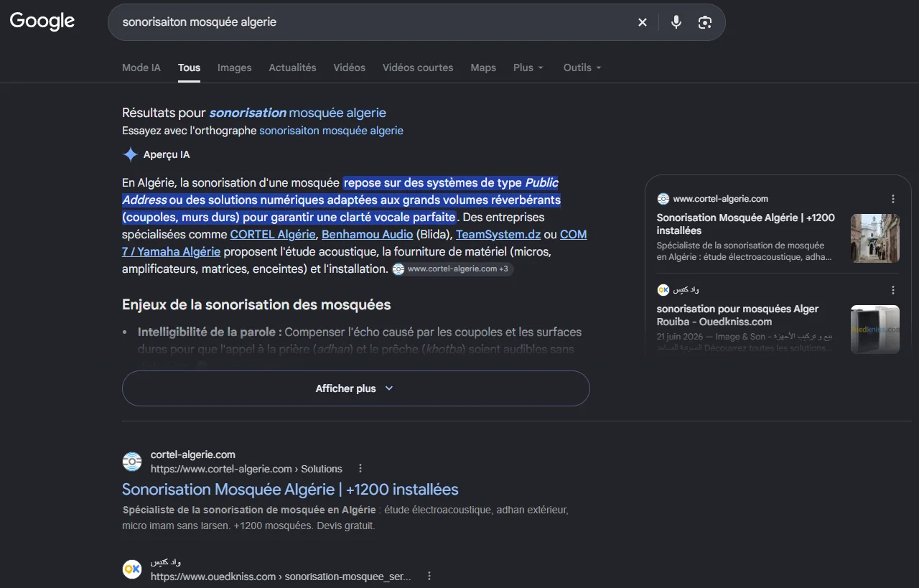Click the Enjeux de la sonorisation des mosquées heading

[256, 305]
